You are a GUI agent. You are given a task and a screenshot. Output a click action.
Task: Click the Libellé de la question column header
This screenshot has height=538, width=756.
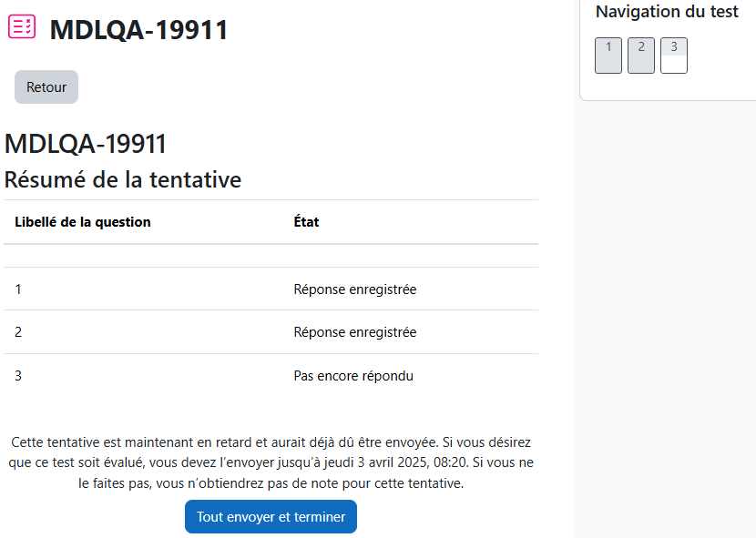click(83, 222)
